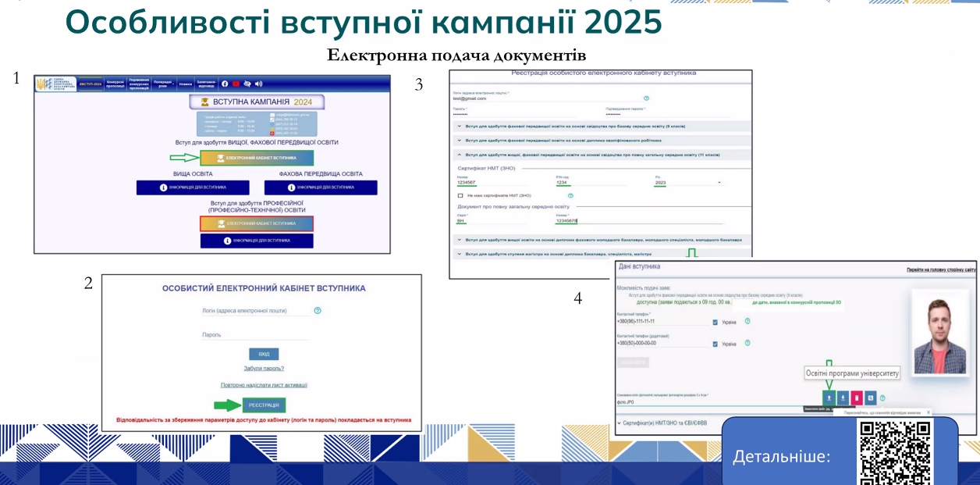The width and height of the screenshot is (980, 485).
Task: Click the Facebook icon in the site header
Action: (x=225, y=84)
